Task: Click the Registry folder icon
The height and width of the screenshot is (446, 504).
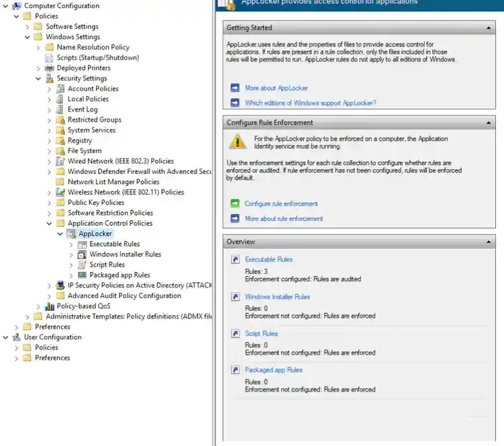Action: pos(60,141)
